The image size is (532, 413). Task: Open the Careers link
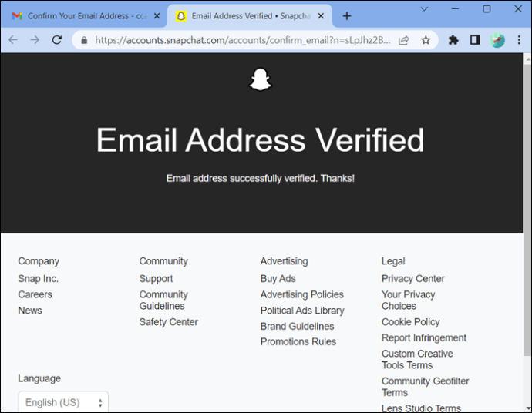tap(35, 294)
